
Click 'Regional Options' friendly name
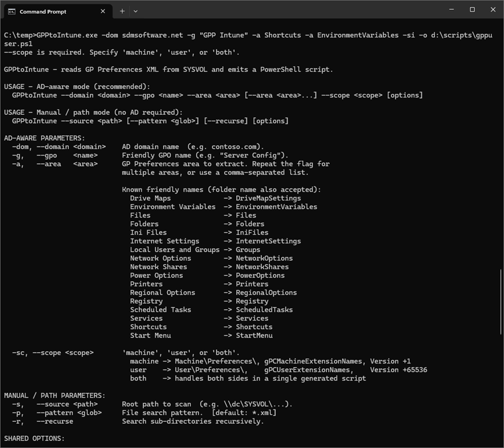(162, 292)
